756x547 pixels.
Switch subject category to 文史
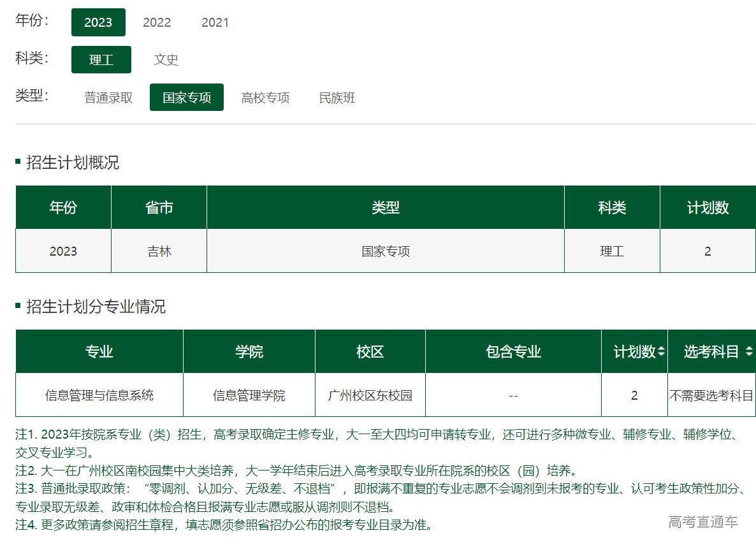166,60
